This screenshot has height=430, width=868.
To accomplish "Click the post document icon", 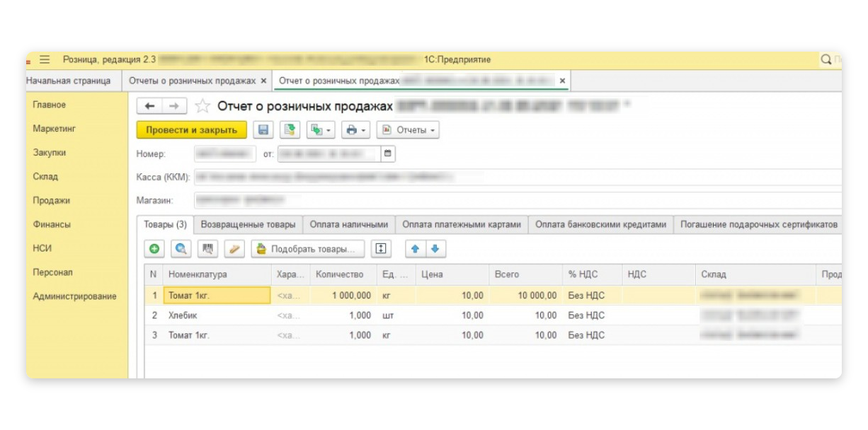I will tap(288, 130).
